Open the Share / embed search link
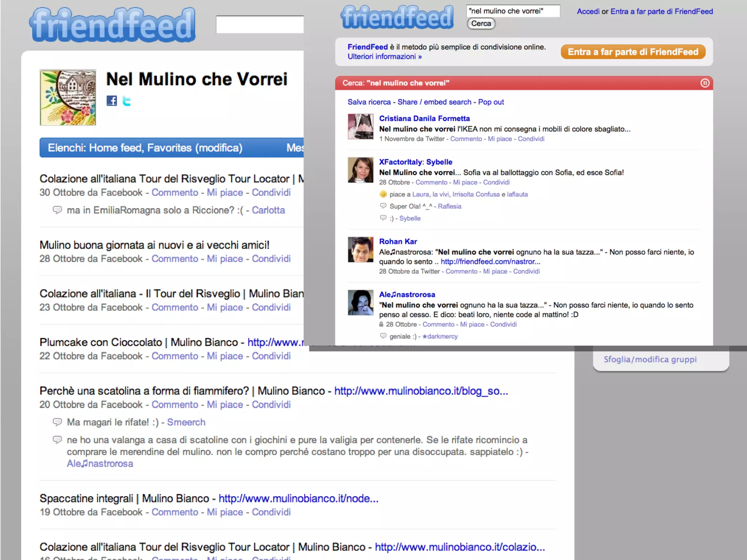This screenshot has width=747, height=560. coord(434,102)
